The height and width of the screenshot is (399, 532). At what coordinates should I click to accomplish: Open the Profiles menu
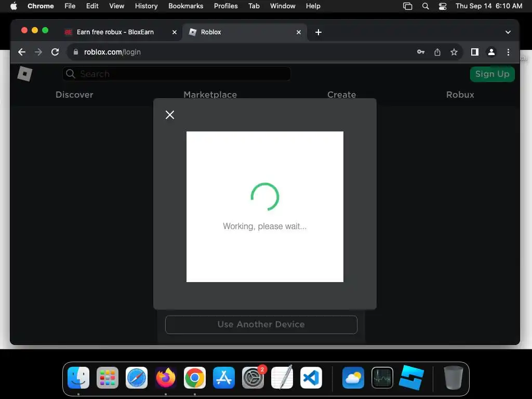coord(225,6)
